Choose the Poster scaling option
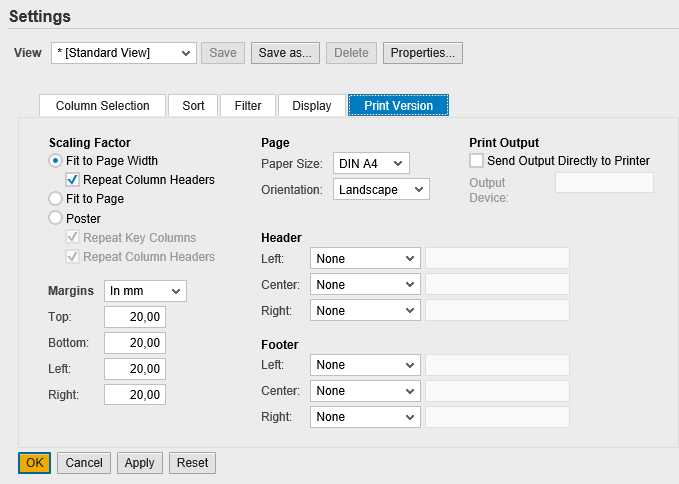This screenshot has width=679, height=484. tap(55, 218)
